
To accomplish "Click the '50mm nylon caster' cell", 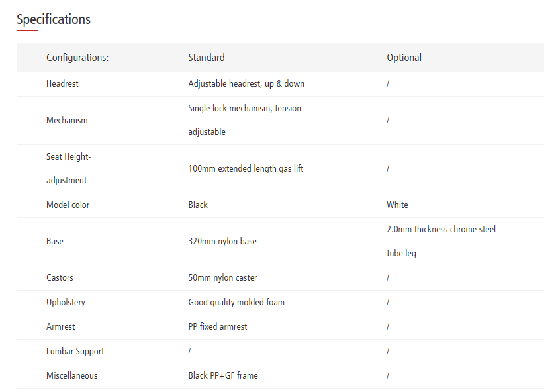I will coord(222,278).
